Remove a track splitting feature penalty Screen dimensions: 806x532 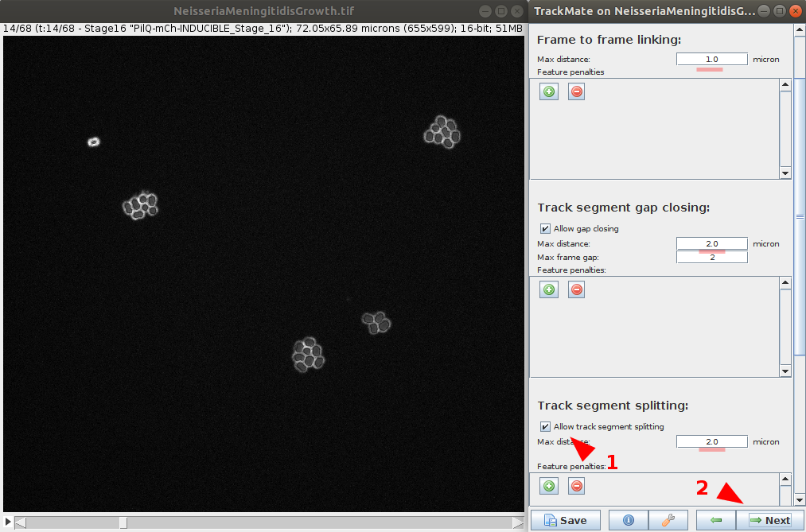[577, 486]
